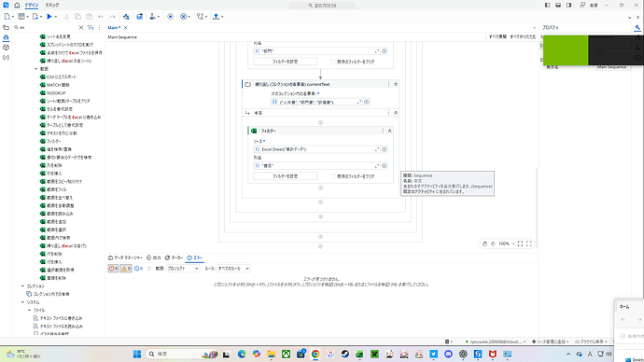Collapse the フィルター activity card
Viewport: 644px width, 362px height.
tap(389, 131)
